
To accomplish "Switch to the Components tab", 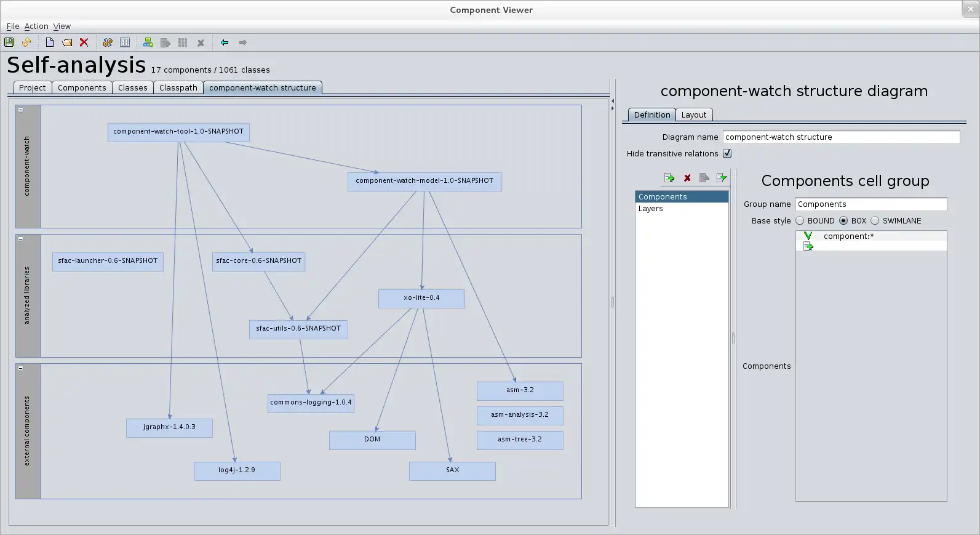I will click(82, 88).
